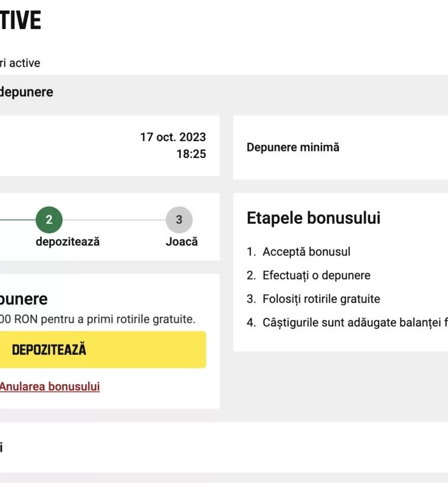Select the Etapele bonusului heading
Image resolution: width=448 pixels, height=487 pixels.
[x=314, y=218]
